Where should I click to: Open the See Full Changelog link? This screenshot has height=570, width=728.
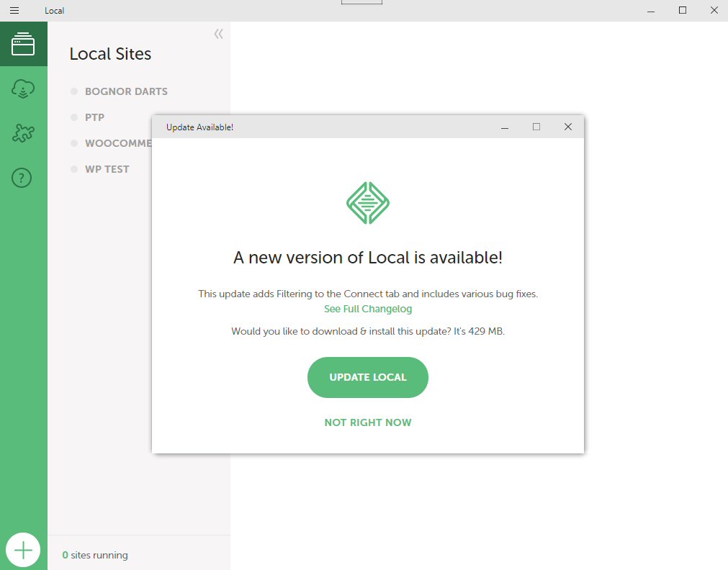point(368,309)
